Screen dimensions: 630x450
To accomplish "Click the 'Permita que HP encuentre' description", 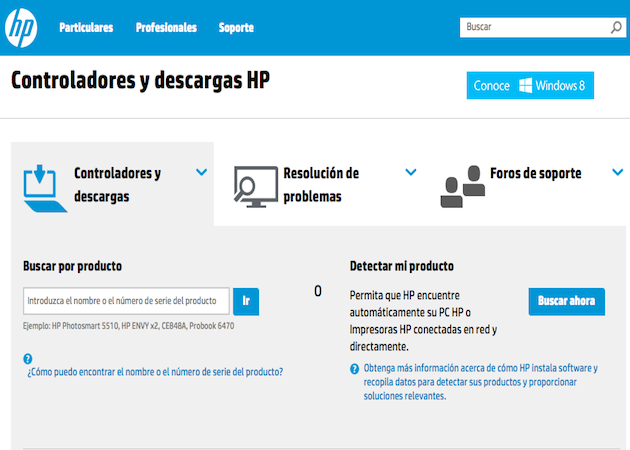I will point(423,321).
